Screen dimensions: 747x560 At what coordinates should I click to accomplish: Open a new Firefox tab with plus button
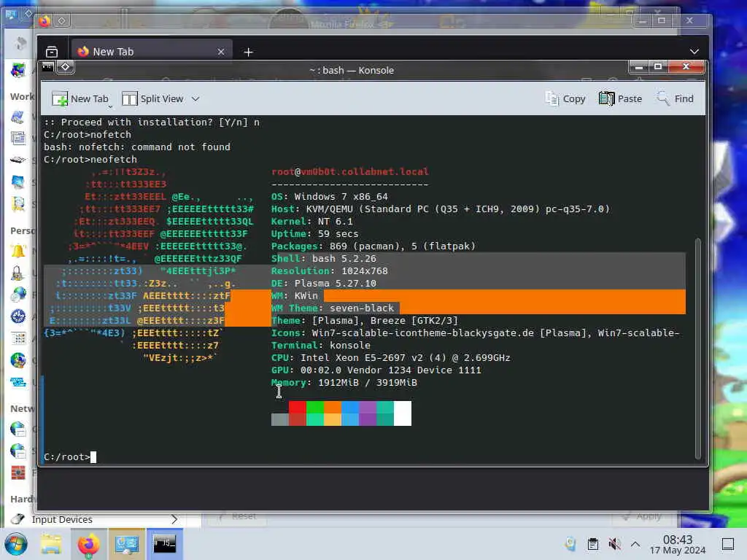click(x=248, y=52)
